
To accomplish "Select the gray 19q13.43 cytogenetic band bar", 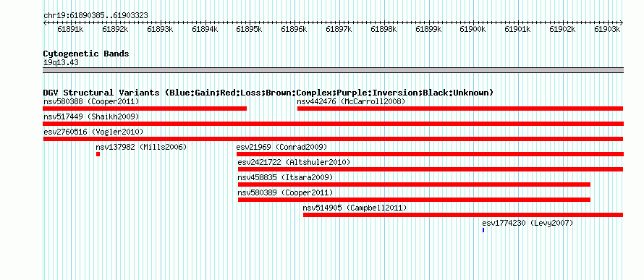I will 333,70.
